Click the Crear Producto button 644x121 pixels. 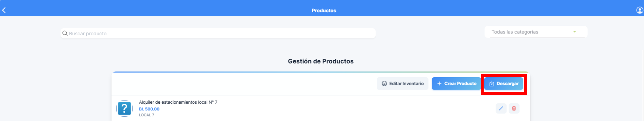click(457, 83)
